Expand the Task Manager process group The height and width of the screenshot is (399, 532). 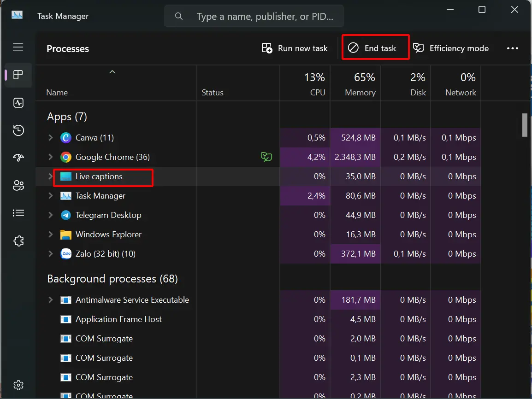tap(51, 196)
